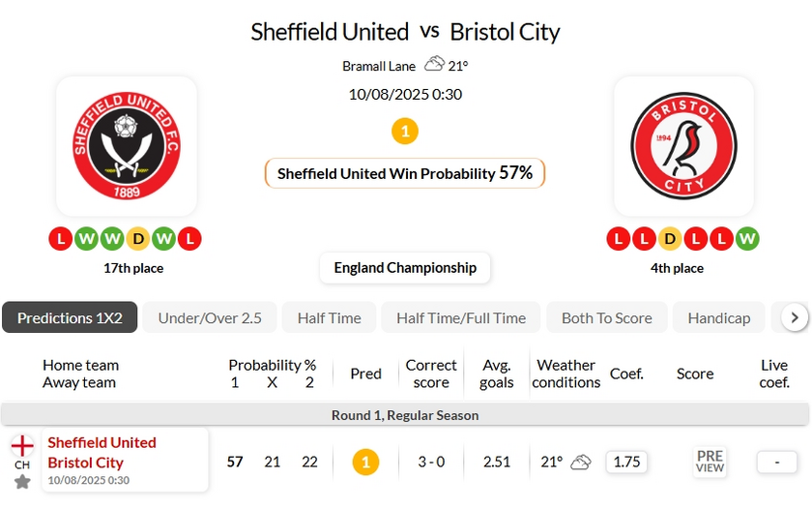Viewport: 812px width, 508px height.
Task: Open the Half Time/Full Time tab
Action: pos(461,317)
